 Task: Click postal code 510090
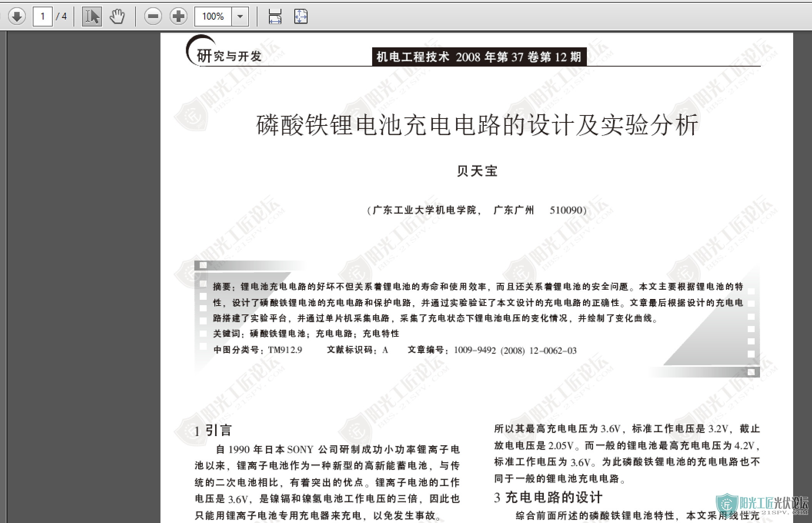pyautogui.click(x=567, y=210)
